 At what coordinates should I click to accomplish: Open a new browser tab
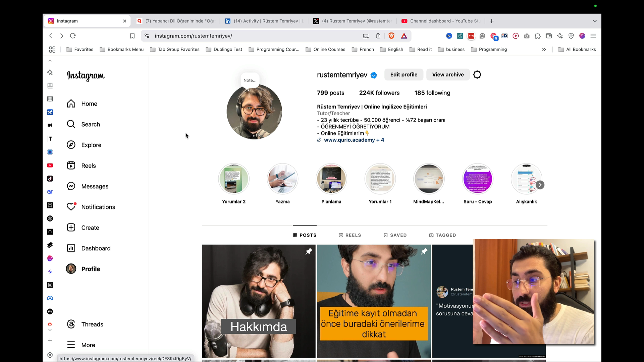click(492, 21)
